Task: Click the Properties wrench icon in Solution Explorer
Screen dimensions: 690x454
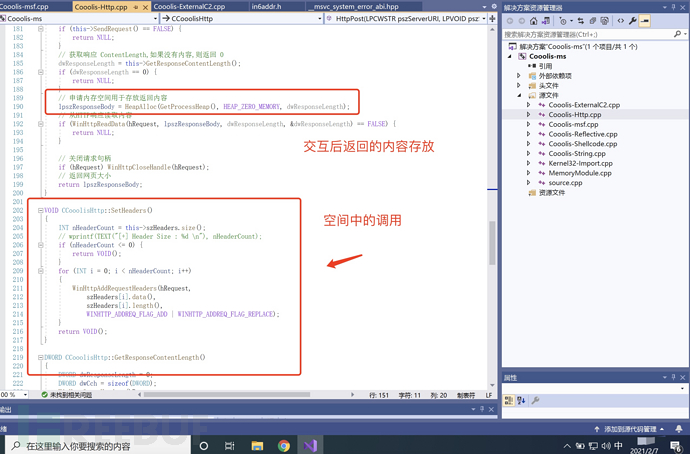Action: [x=631, y=20]
